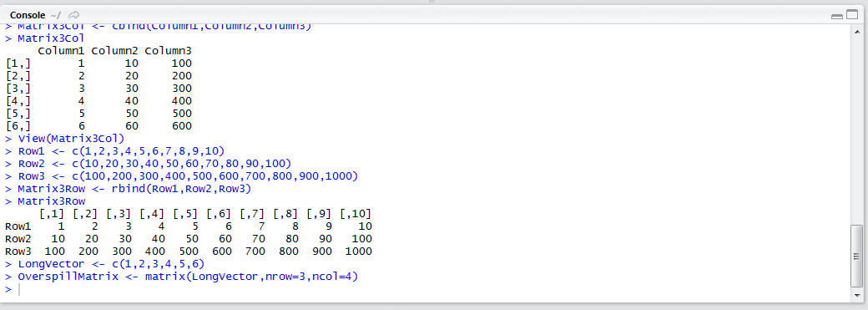Click the ~/ working directory path

click(x=56, y=15)
